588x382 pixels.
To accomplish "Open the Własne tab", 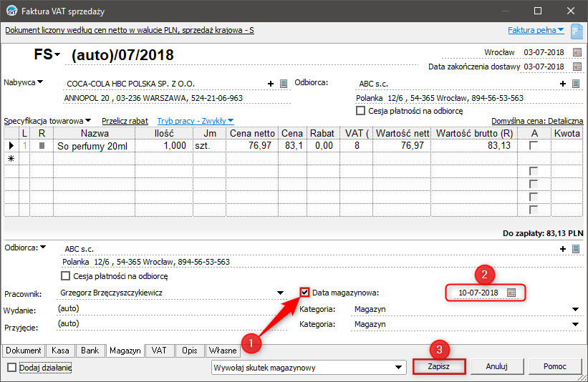I will [223, 351].
